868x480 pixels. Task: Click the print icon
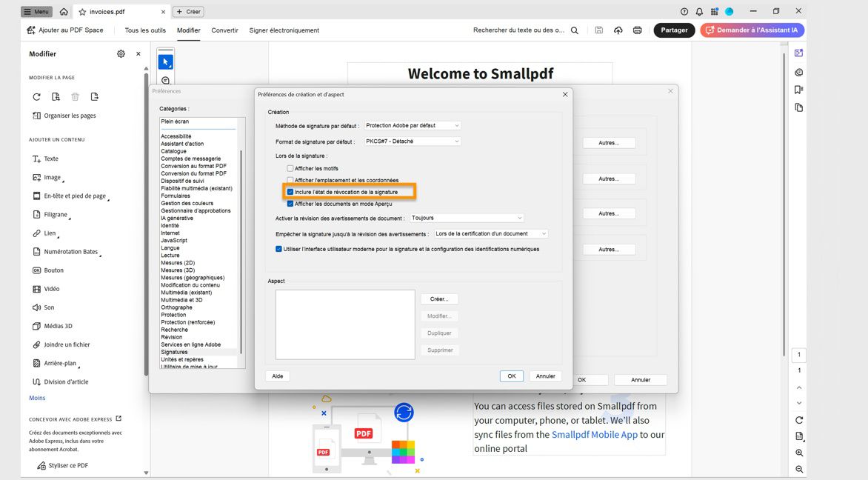click(x=638, y=30)
